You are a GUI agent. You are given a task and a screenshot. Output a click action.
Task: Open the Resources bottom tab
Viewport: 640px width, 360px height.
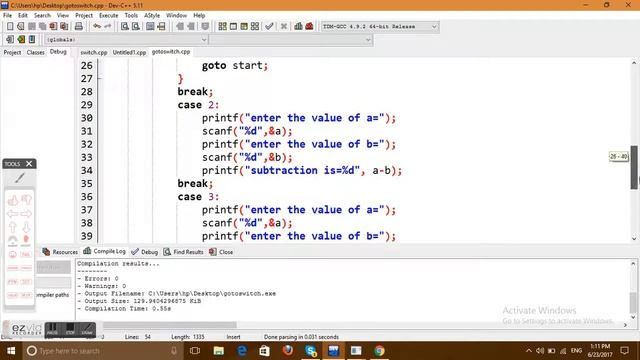[x=60, y=252]
